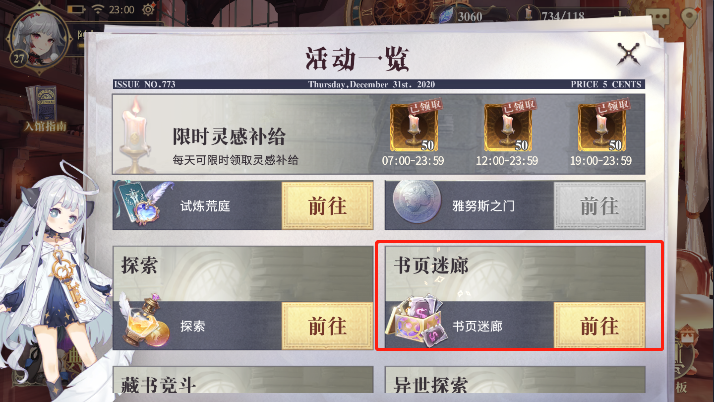Open the 入馆指南 guide book icon
Screen dimensions: 714x402
tap(44, 107)
